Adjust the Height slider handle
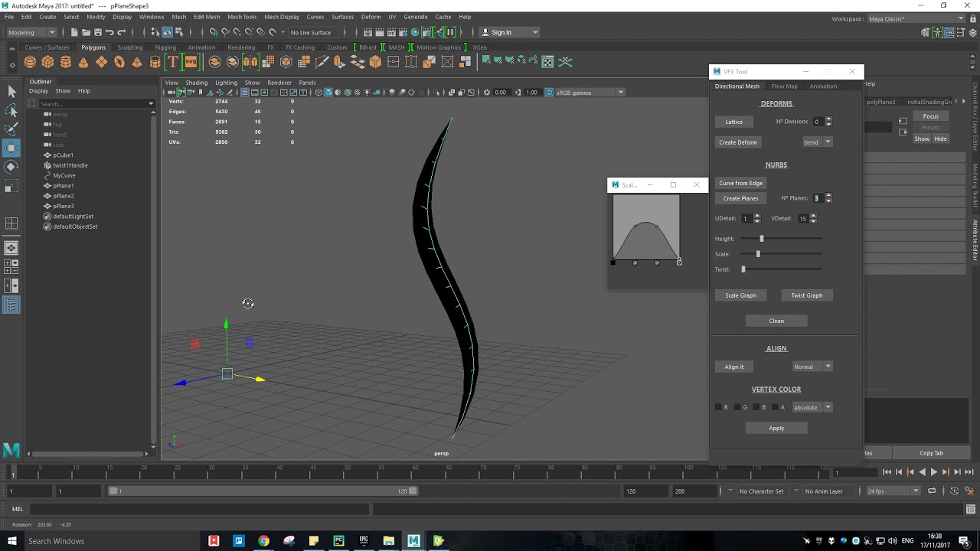The height and width of the screenshot is (551, 980). click(761, 239)
